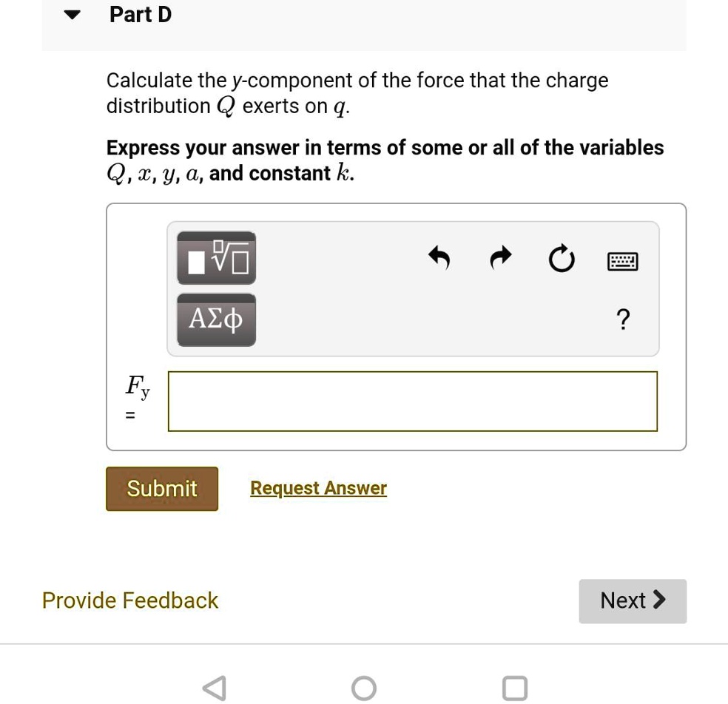Open the Recents overview on Android navigation
The image size is (728, 704).
click(514, 687)
